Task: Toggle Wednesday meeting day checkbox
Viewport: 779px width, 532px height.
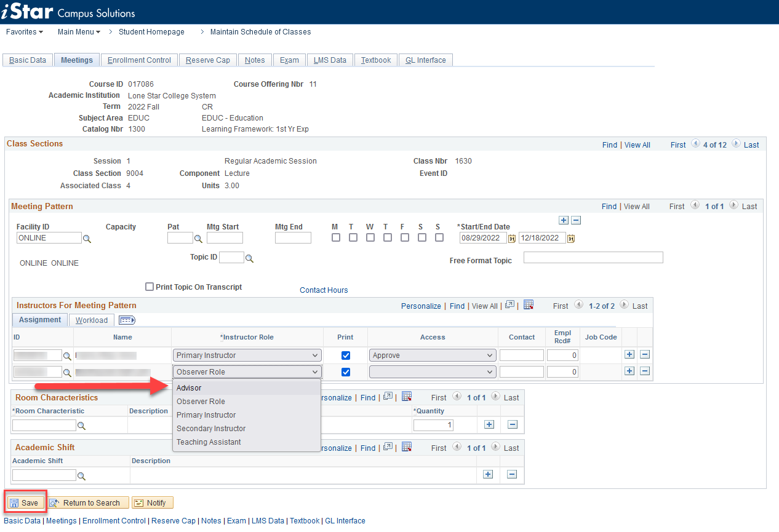Action: 370,237
